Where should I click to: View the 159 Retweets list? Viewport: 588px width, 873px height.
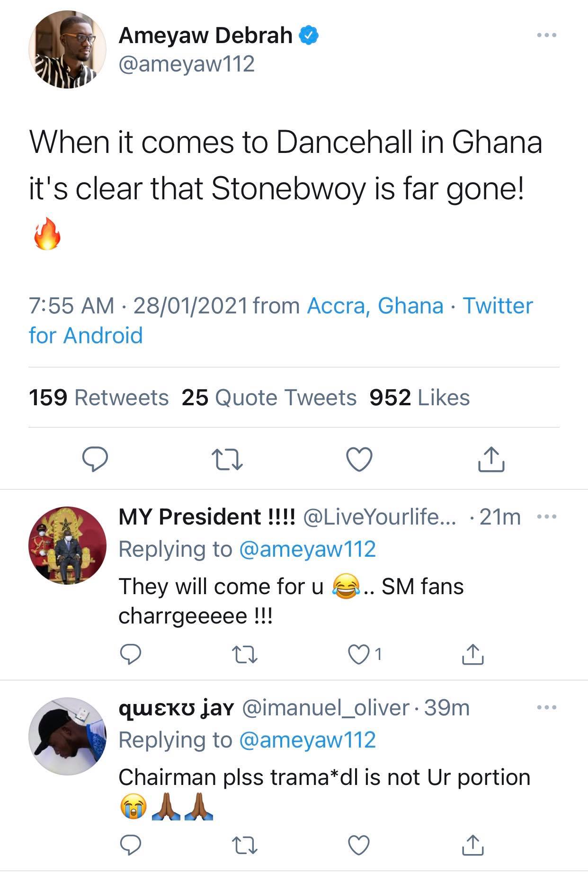(98, 398)
